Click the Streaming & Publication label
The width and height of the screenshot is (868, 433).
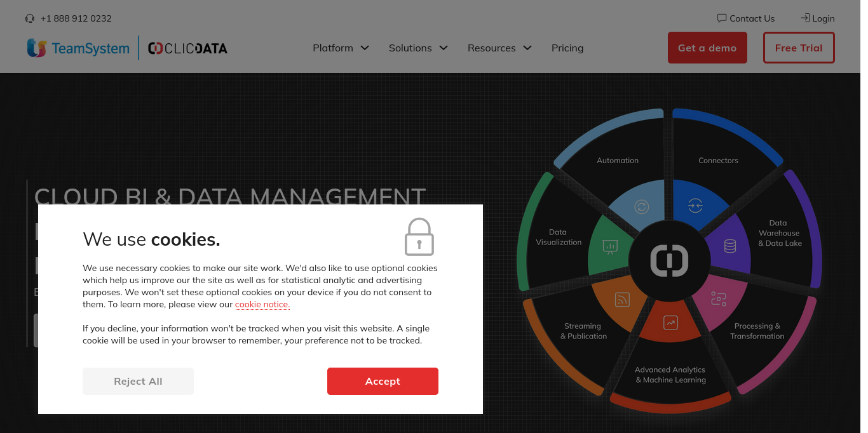point(583,331)
